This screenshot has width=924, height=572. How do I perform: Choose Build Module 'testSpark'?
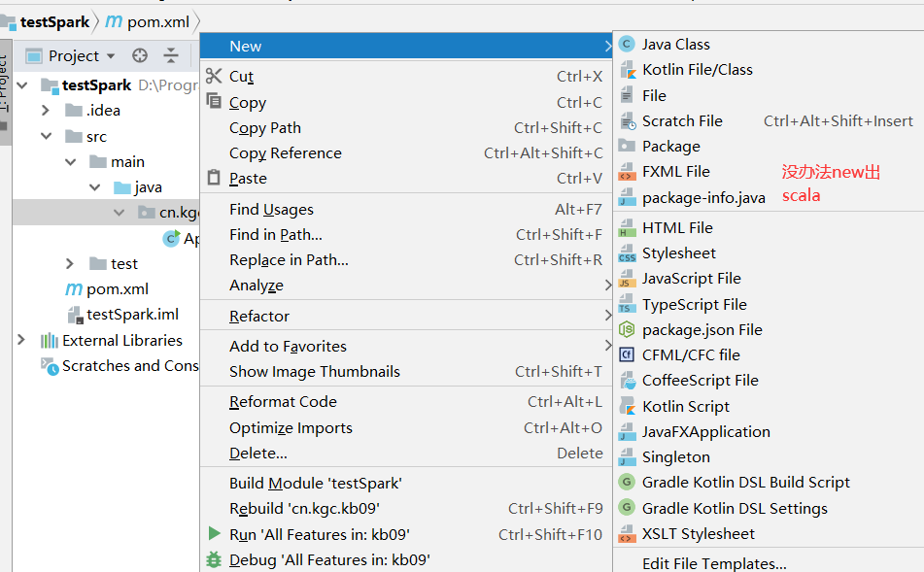406,483
